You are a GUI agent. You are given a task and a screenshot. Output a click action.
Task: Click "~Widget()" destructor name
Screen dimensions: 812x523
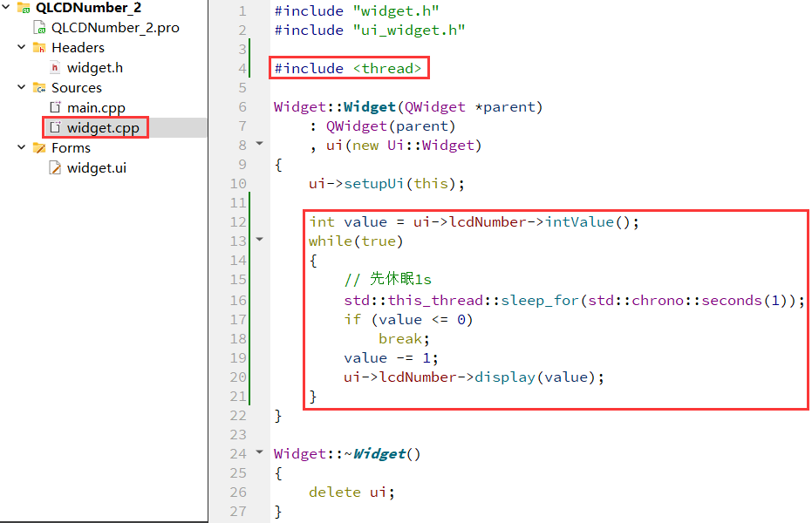382,453
